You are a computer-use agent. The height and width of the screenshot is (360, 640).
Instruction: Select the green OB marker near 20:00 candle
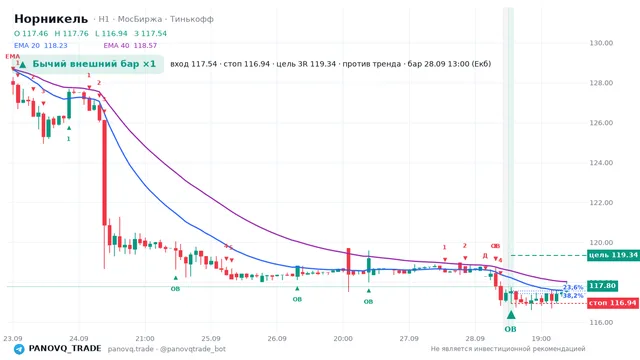click(368, 302)
